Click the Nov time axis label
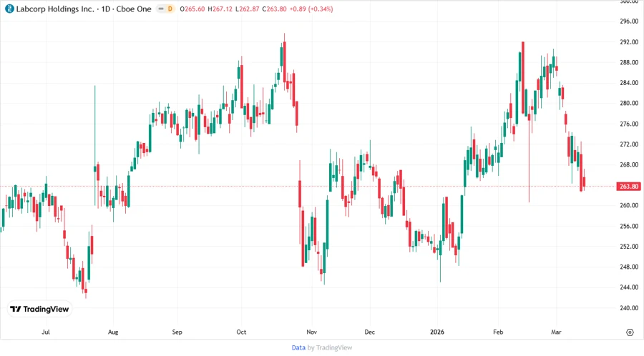Viewport: 644px width, 356px height. click(312, 332)
